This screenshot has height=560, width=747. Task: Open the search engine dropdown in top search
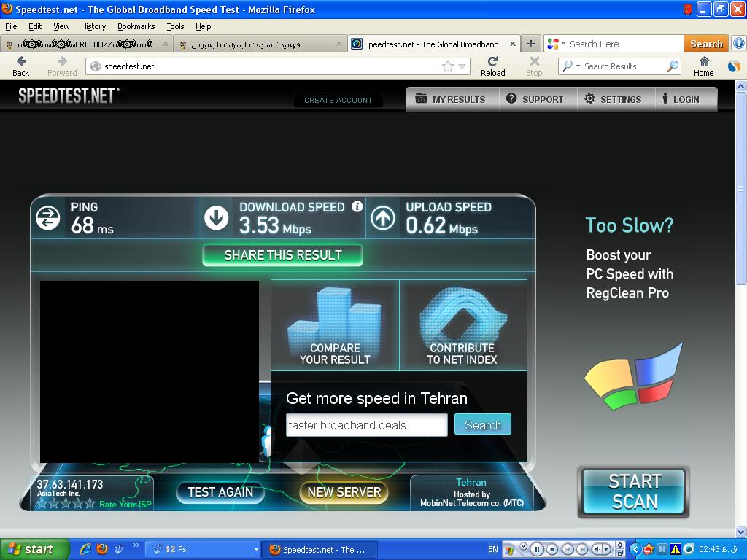[x=564, y=44]
